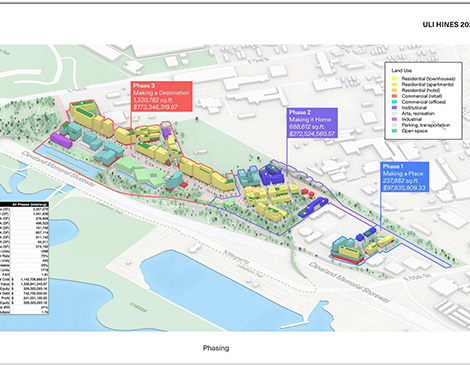Click the Institutional blue legend swatch

(394, 108)
